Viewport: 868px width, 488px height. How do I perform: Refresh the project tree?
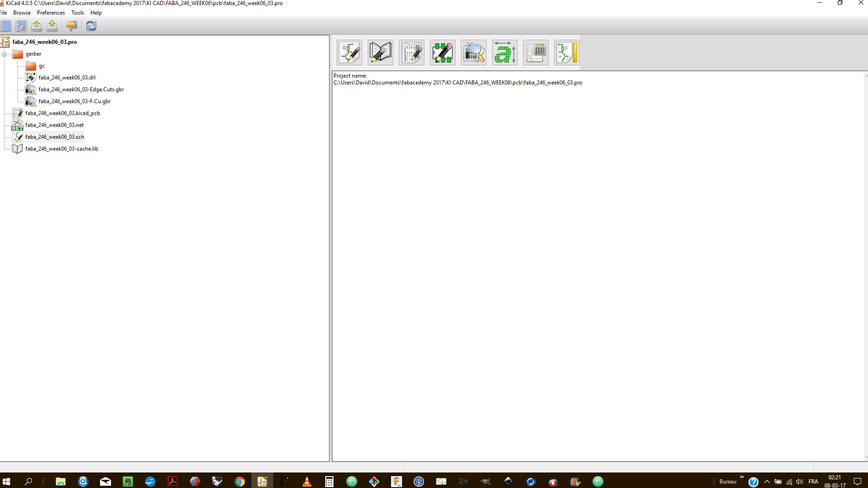coord(91,26)
